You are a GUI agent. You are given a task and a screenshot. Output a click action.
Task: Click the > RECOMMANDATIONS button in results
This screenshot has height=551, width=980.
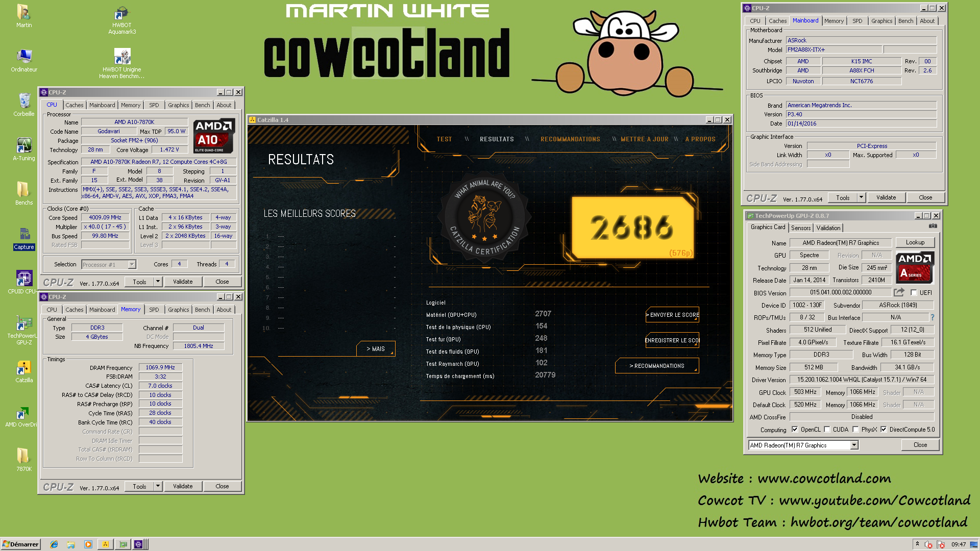click(657, 366)
